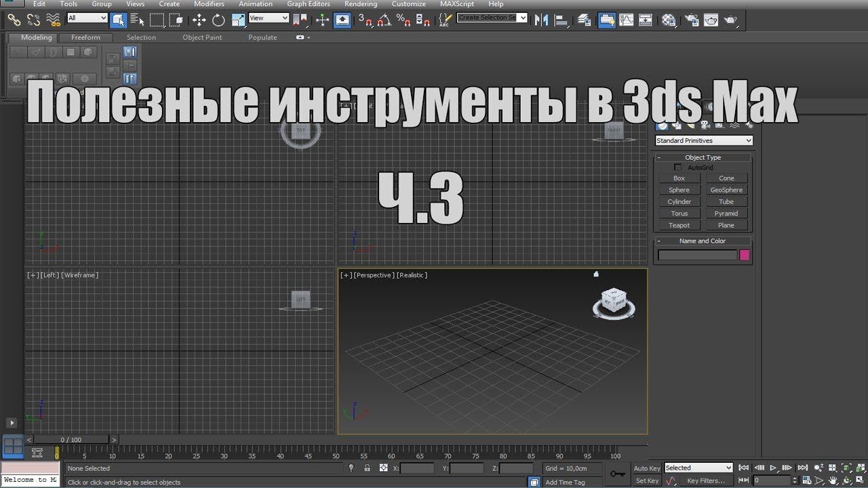
Task: Click the Set Key button
Action: click(x=647, y=481)
